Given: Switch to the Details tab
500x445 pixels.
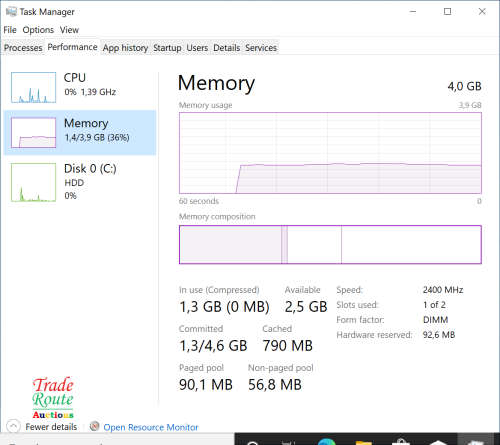Looking at the screenshot, I should tap(227, 48).
